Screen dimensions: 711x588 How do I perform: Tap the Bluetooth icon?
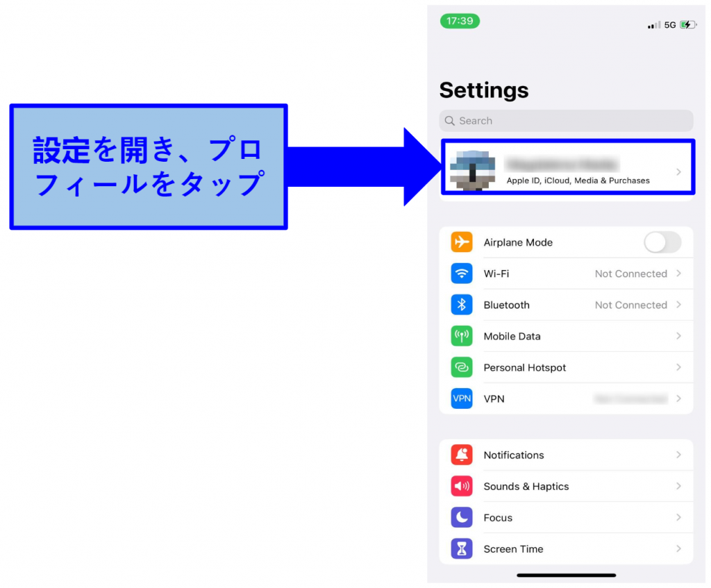coord(461,305)
